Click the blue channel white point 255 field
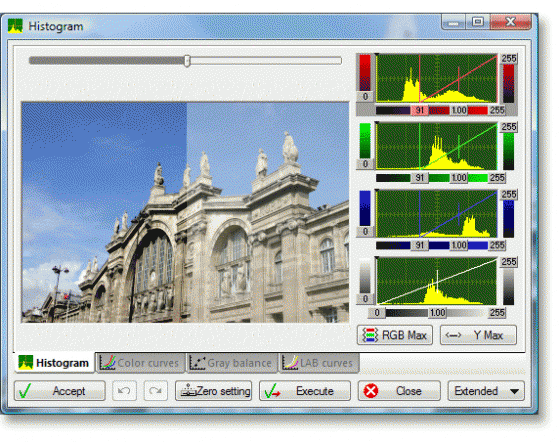Viewport: 560px width, 443px height. (497, 245)
